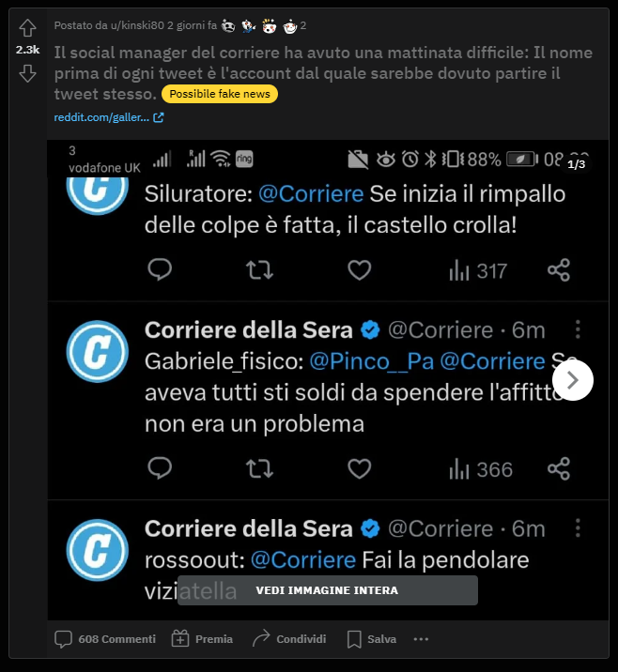Open the 608 Commenti section
Screen dimensions: 618x672
[x=105, y=639]
